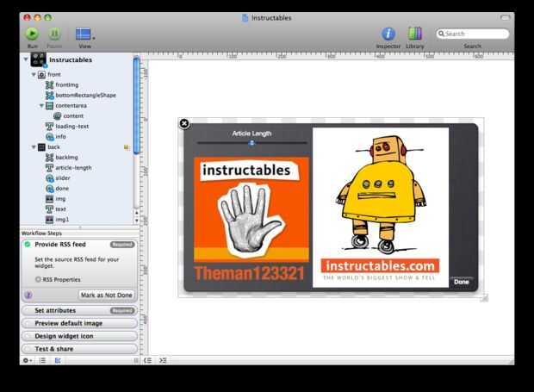Click the Theman123321 text on canvas
The width and height of the screenshot is (534, 392).
coord(249,273)
